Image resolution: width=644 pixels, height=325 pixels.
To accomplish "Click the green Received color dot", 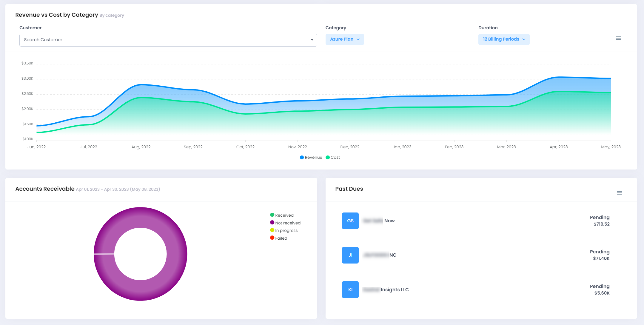I will coord(272,215).
